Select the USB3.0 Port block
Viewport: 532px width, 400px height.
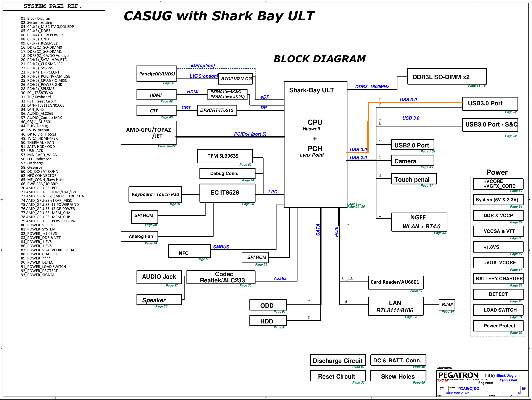(x=490, y=104)
